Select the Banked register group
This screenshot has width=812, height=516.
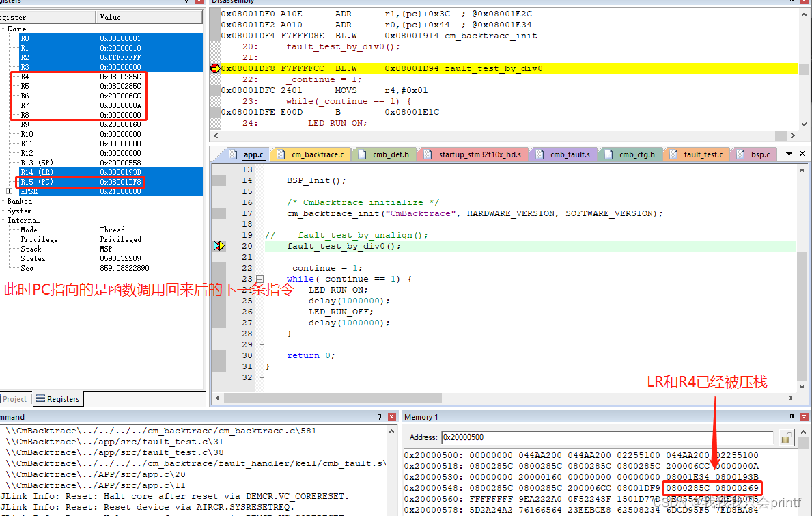point(20,201)
